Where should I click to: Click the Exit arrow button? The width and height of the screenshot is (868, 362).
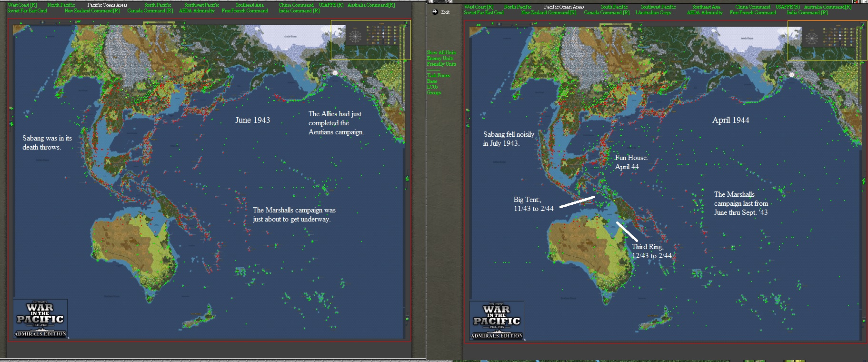coord(435,12)
